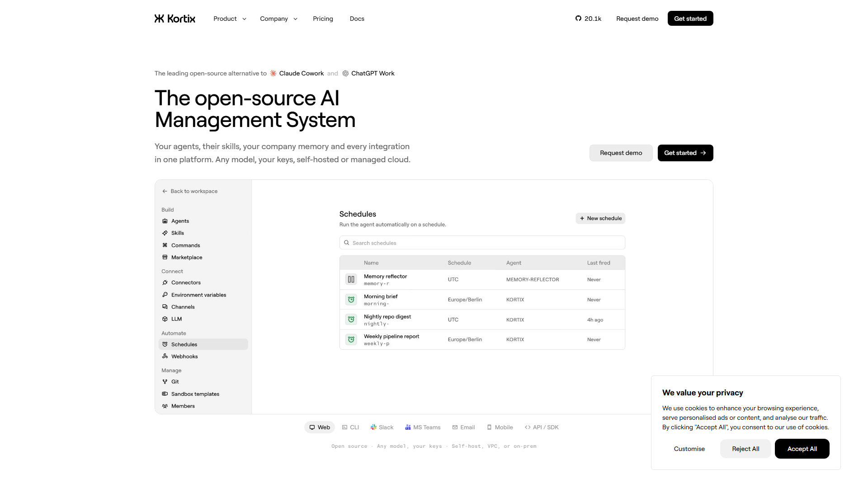
Task: Switch to the Web tab
Action: pyautogui.click(x=320, y=427)
